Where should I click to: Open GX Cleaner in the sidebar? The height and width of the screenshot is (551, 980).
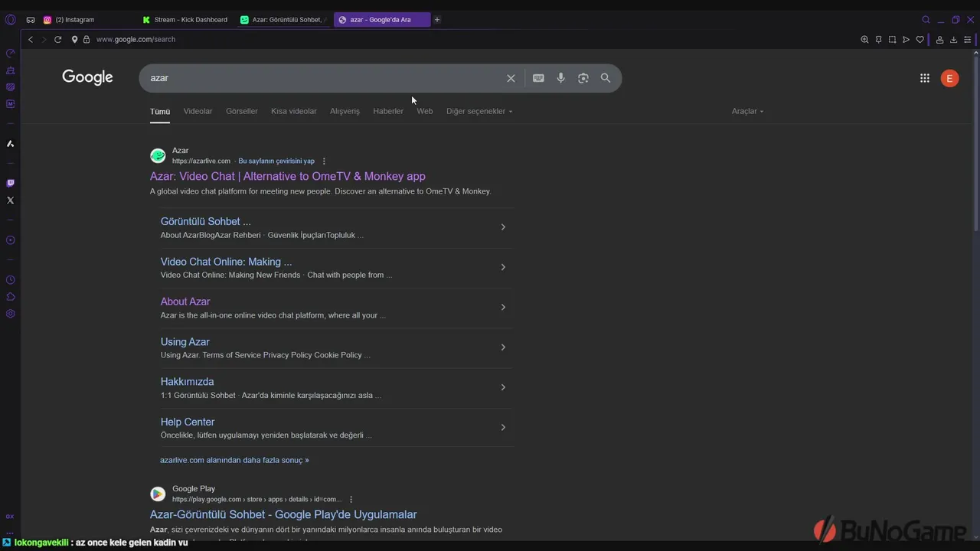pos(10,70)
